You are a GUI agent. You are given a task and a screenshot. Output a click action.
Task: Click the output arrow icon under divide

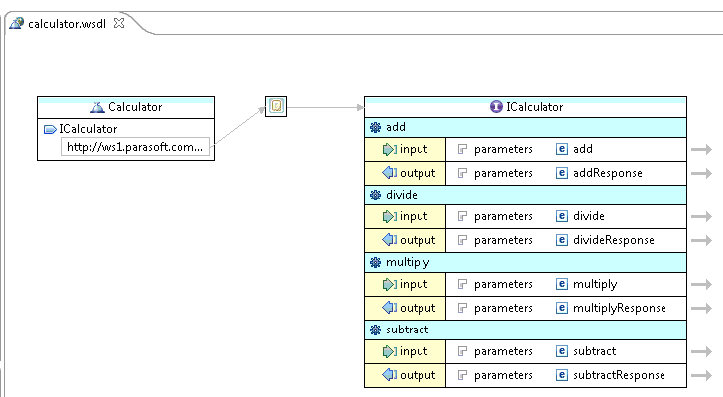[389, 240]
